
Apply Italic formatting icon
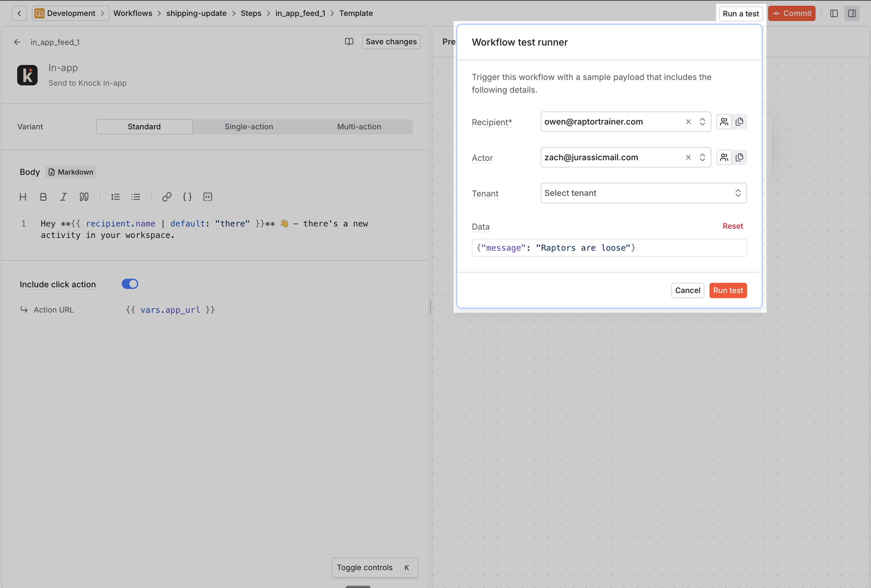point(63,197)
